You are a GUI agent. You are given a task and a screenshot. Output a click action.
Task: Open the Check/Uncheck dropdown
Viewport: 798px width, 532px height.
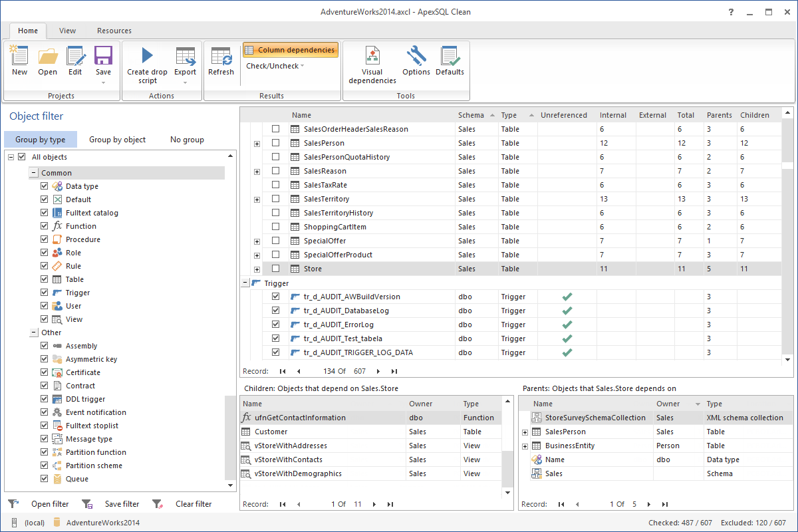coord(274,66)
